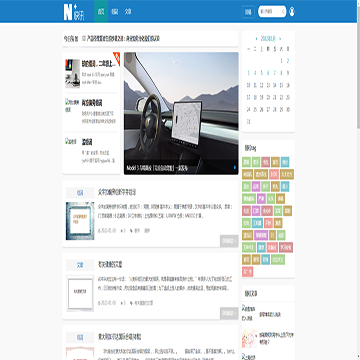Screen dimensions: 360x360
Task: Click the magnifier icon inside the search box
Action: [283, 12]
